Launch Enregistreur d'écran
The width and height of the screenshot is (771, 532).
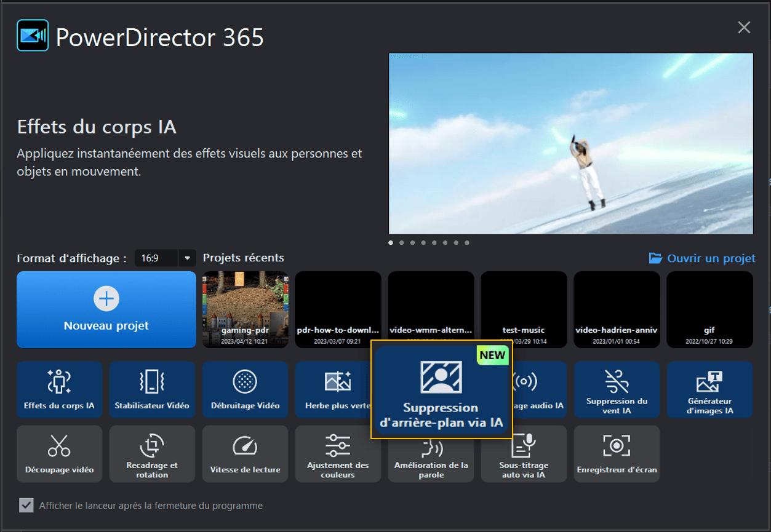[x=617, y=453]
